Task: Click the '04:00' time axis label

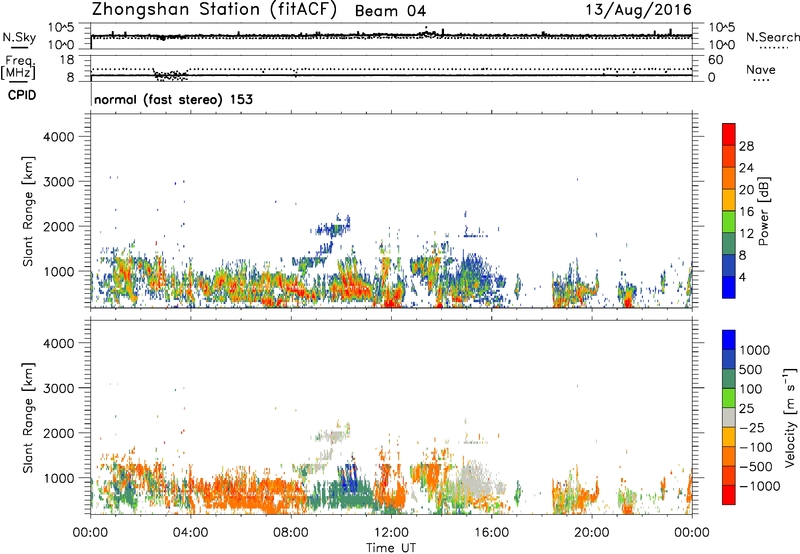Action: tap(190, 533)
